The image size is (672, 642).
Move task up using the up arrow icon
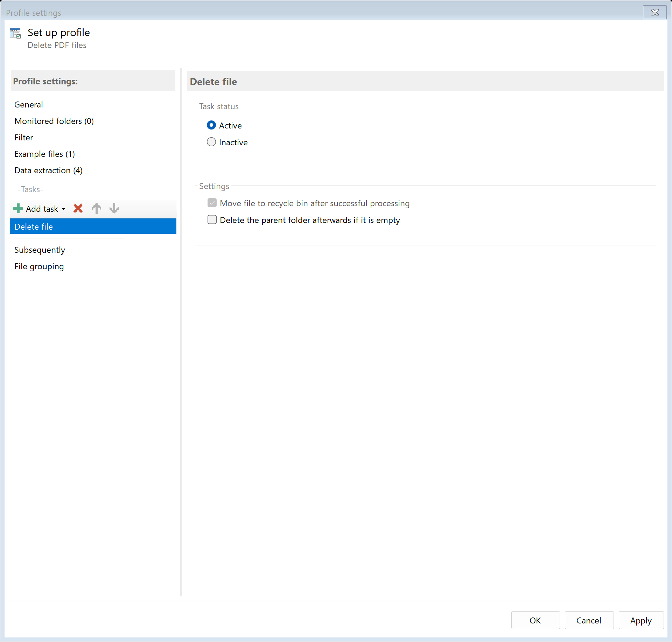coord(96,208)
